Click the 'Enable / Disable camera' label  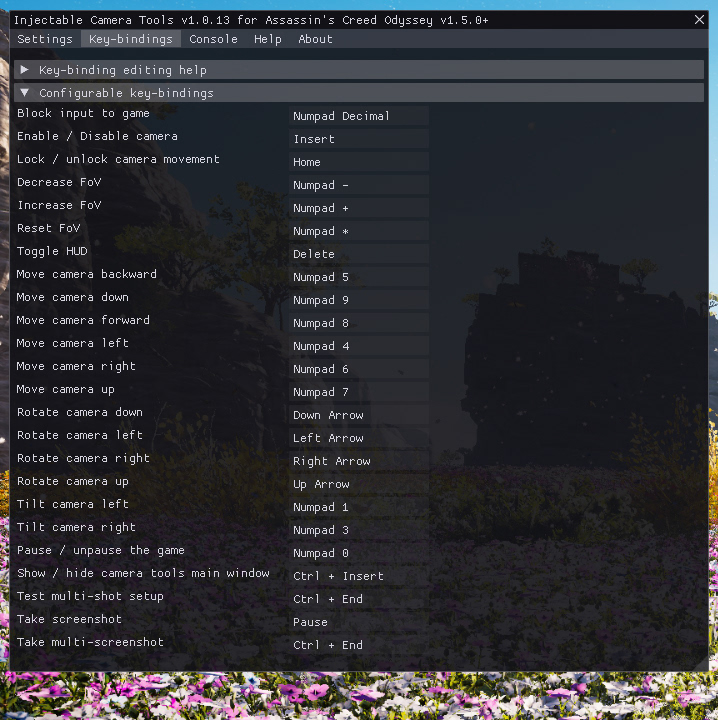point(97,136)
